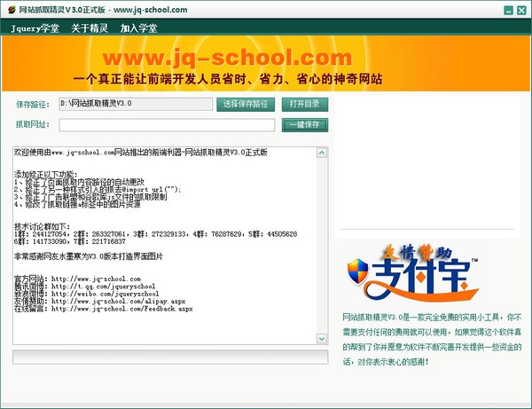Click the log scrollbar up arrow
The width and height of the screenshot is (532, 409).
point(322,153)
